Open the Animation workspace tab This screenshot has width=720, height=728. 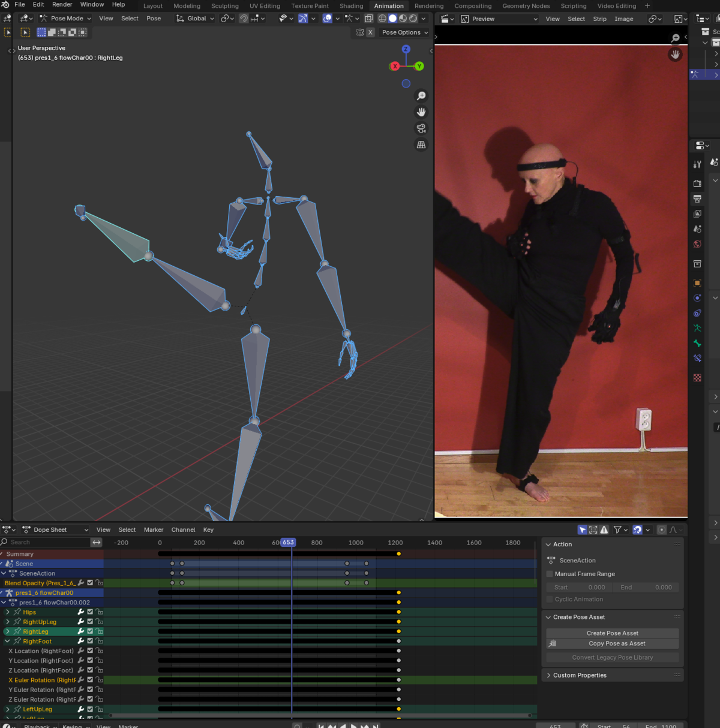pyautogui.click(x=389, y=6)
